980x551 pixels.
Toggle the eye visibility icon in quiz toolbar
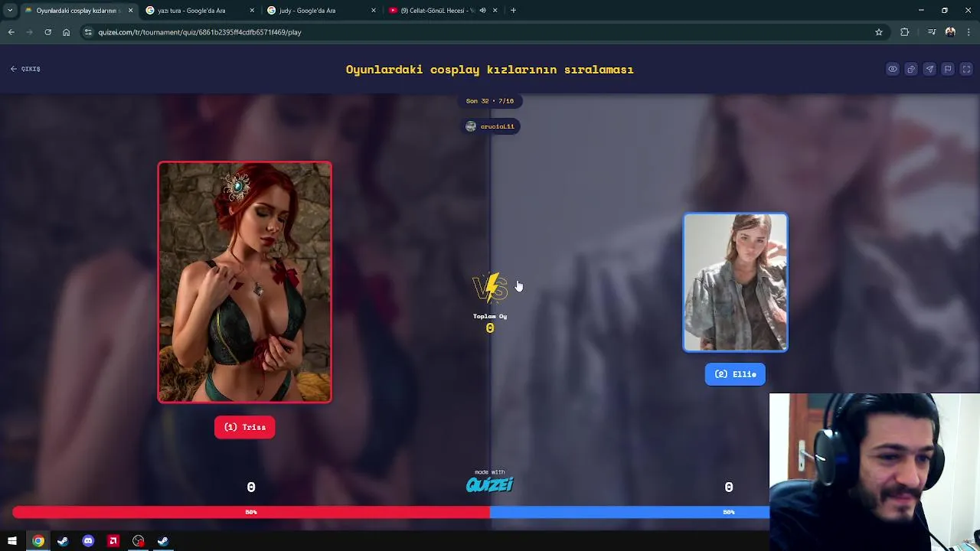[x=893, y=69]
